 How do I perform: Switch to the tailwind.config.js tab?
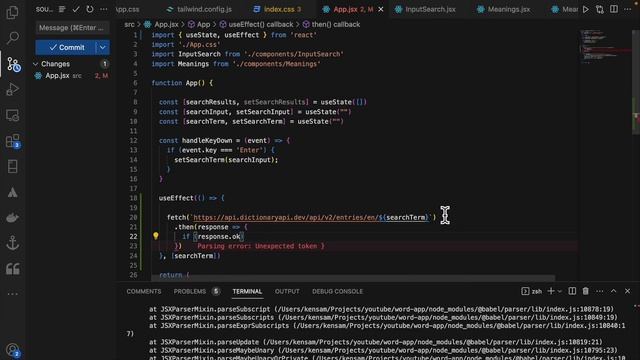pyautogui.click(x=200, y=9)
